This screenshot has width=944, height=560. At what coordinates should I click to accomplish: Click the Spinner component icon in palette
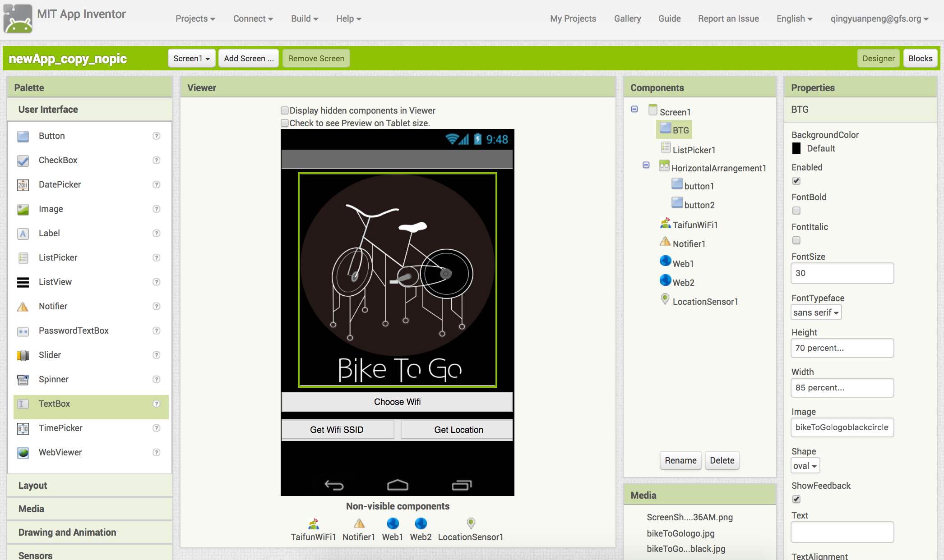[x=23, y=380]
